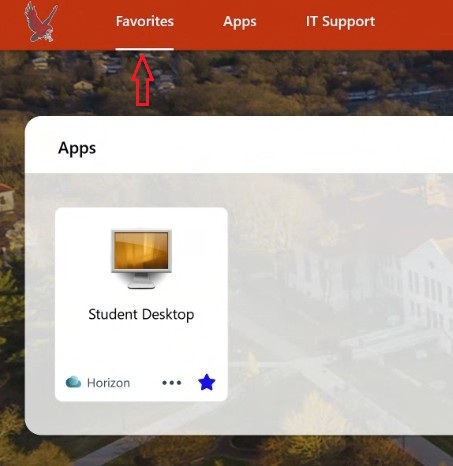Launch Student Desktop via its title text
This screenshot has width=453, height=466.
click(141, 314)
